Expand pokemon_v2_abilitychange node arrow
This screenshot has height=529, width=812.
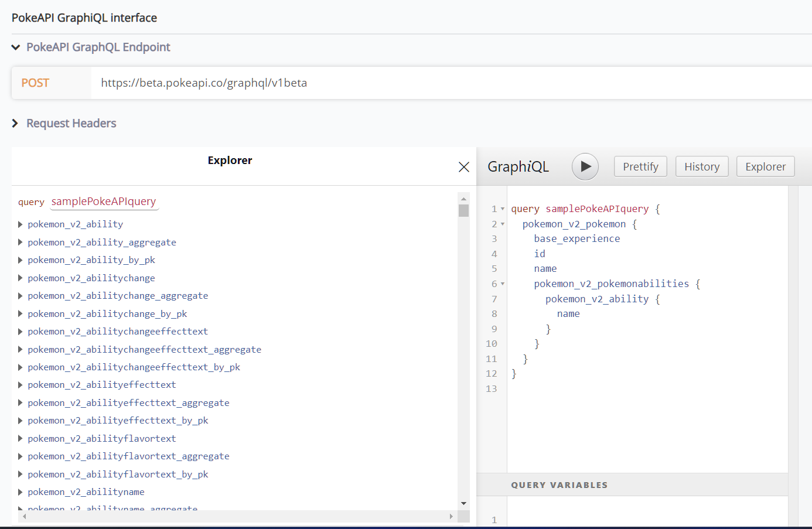click(x=21, y=278)
